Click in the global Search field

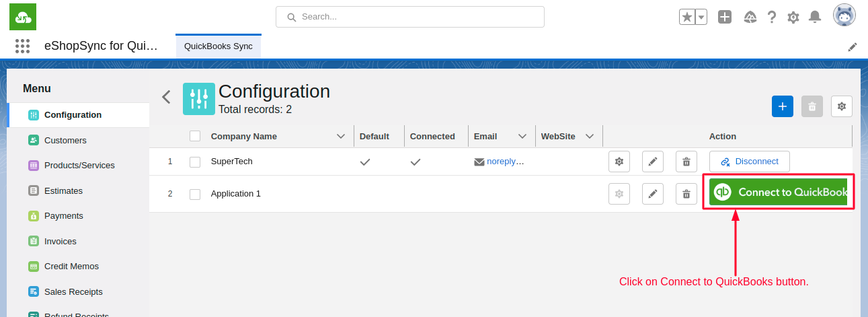point(410,17)
